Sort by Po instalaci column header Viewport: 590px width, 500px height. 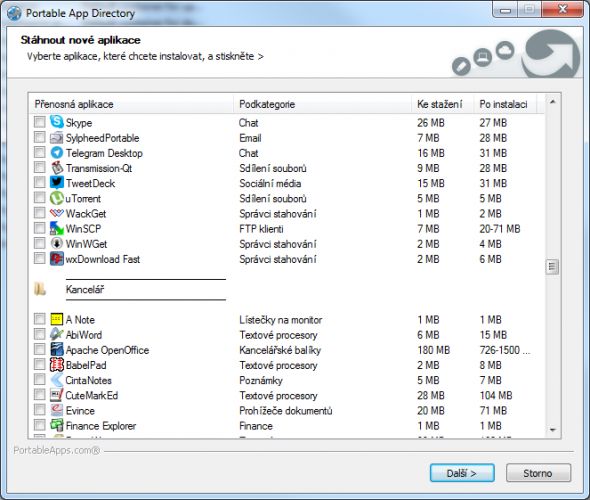point(505,104)
